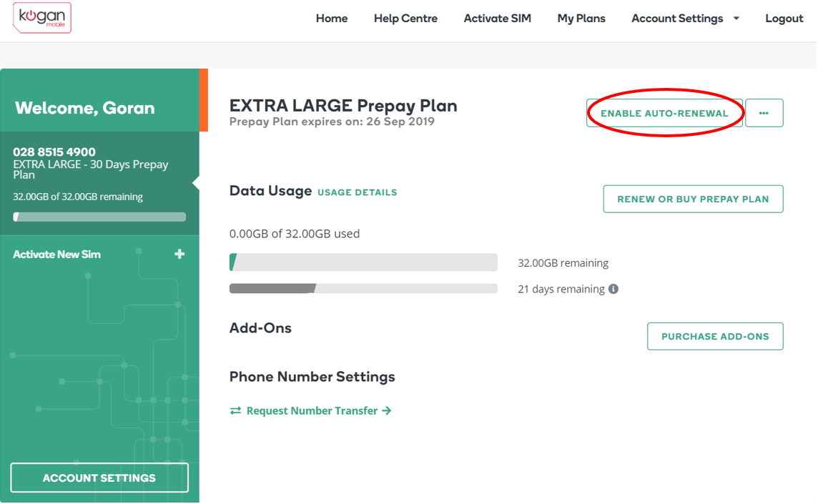Expand the Account Settings dropdown arrow
The image size is (818, 504).
736,19
